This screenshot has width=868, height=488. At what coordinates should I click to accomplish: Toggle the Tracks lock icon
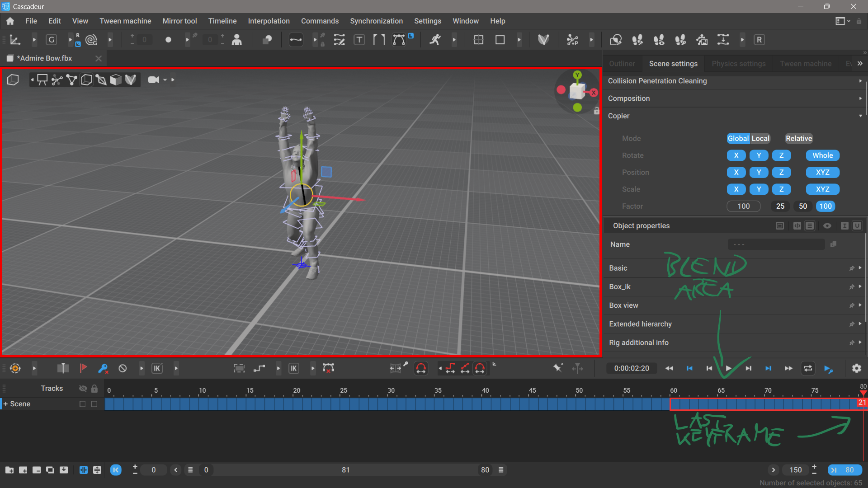coord(94,389)
